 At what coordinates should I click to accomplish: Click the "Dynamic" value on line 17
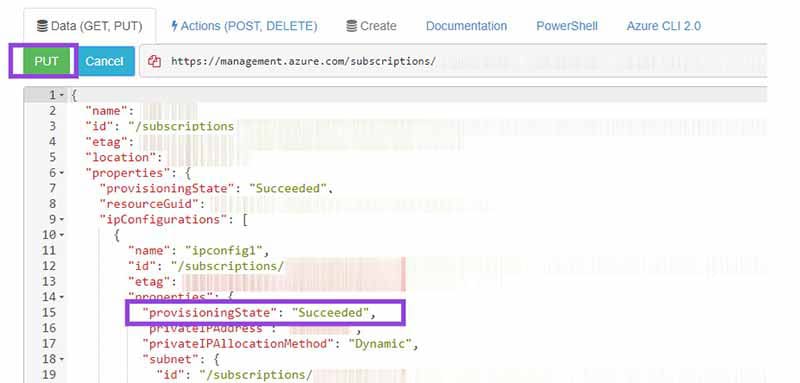coord(380,344)
